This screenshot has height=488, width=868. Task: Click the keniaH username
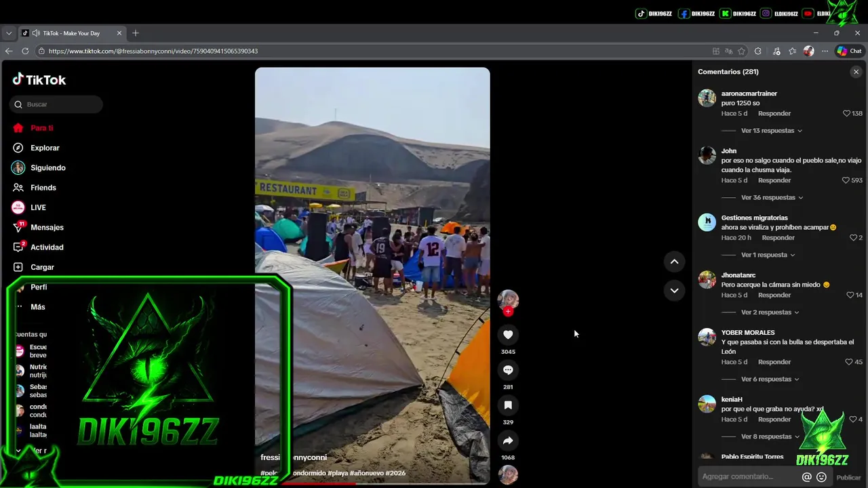(x=732, y=400)
